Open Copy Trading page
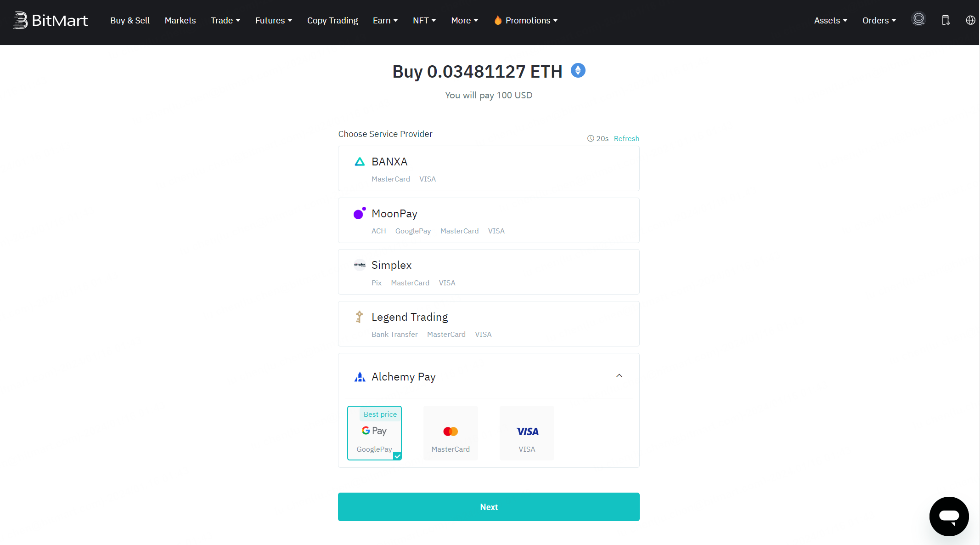This screenshot has height=545, width=980. coord(332,20)
